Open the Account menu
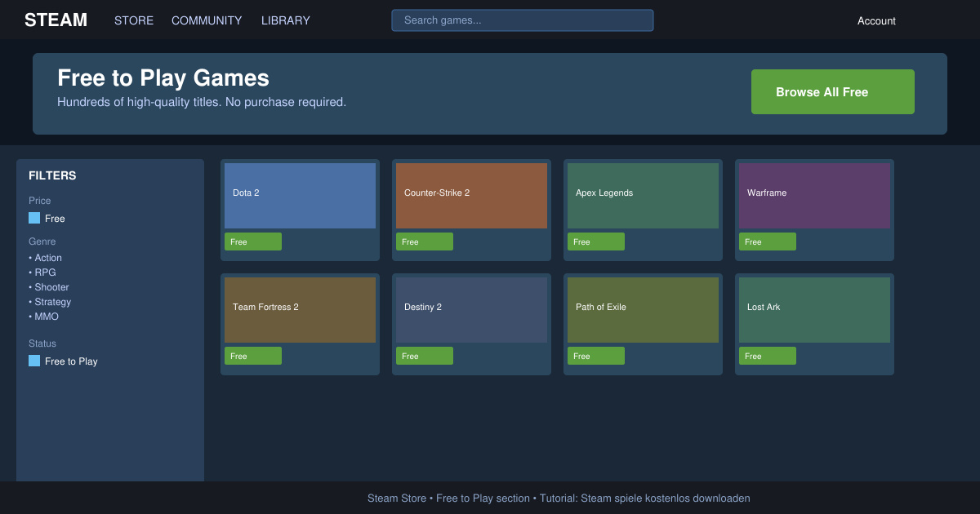 876,20
